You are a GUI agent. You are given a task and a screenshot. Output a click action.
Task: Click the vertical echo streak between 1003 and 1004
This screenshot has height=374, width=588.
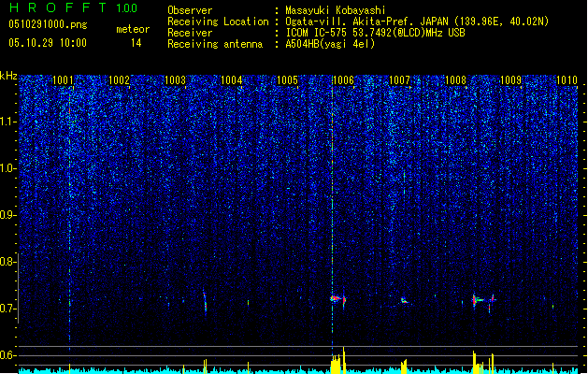[x=205, y=301]
